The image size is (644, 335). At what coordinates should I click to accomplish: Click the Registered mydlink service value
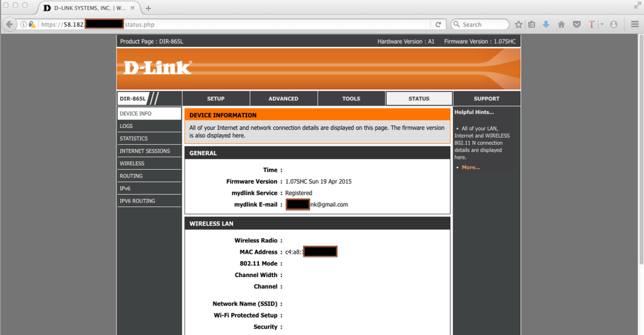click(298, 193)
